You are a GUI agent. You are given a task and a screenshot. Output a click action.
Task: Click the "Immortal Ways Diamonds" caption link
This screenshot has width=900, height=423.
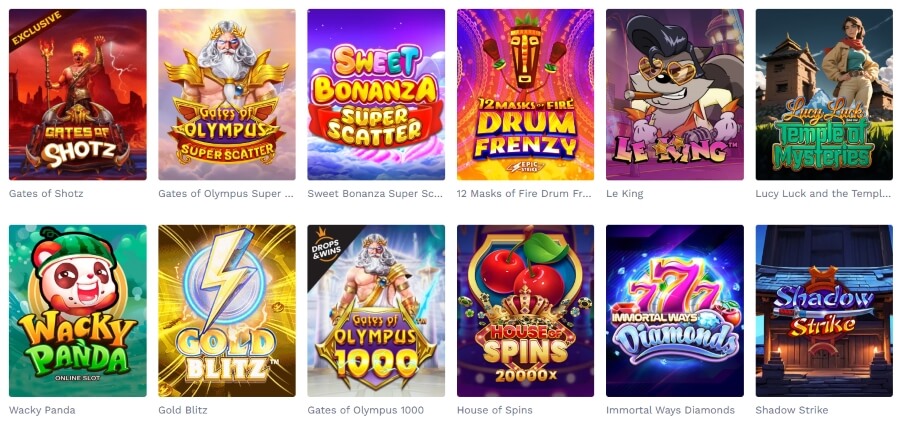pyautogui.click(x=670, y=410)
